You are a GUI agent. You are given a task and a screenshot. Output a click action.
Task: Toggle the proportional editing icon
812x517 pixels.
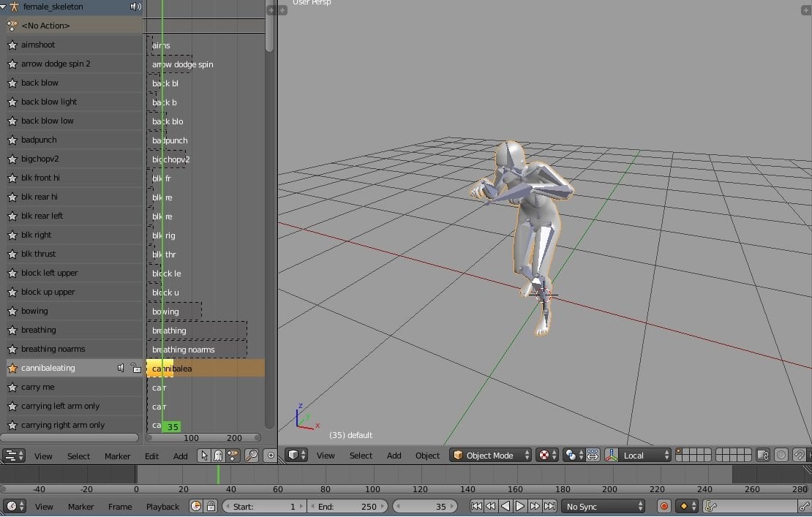(781, 456)
